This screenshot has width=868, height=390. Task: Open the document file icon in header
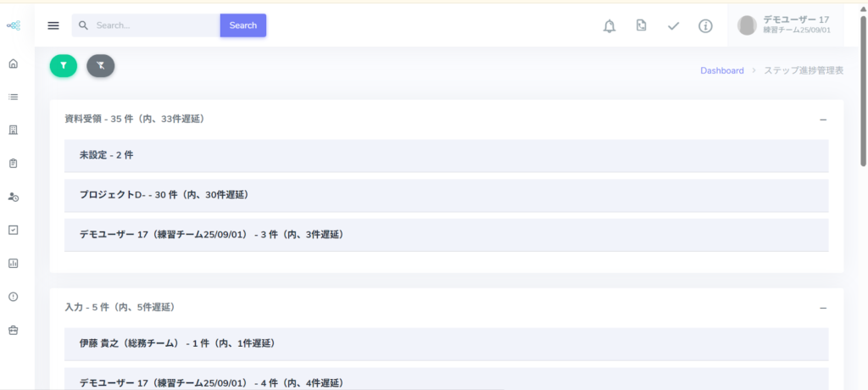point(641,25)
